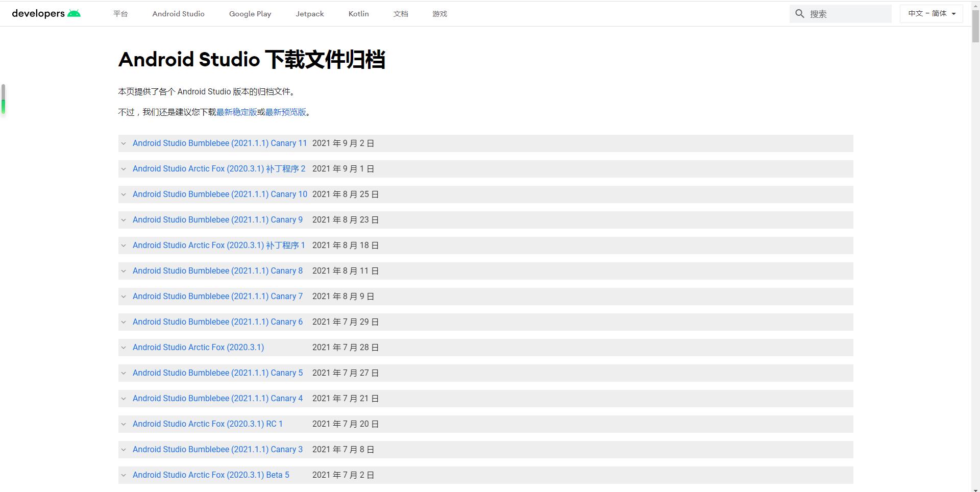This screenshot has width=980, height=492.
Task: Click the page's vertical scrollbar thumb
Action: point(975,26)
